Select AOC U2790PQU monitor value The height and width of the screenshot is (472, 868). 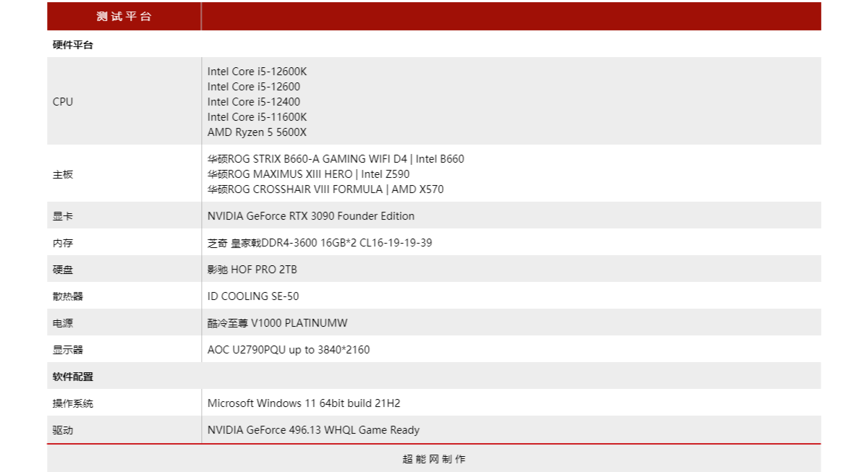289,350
